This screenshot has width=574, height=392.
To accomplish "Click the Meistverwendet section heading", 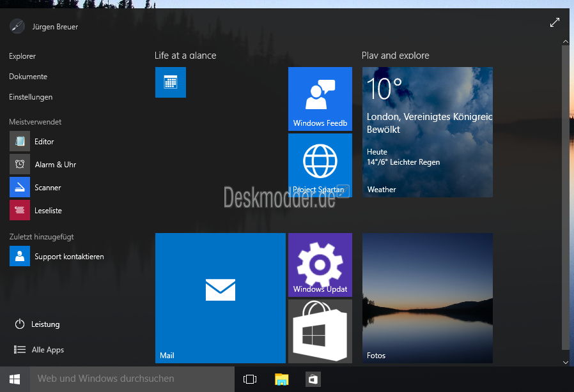I will (x=35, y=122).
